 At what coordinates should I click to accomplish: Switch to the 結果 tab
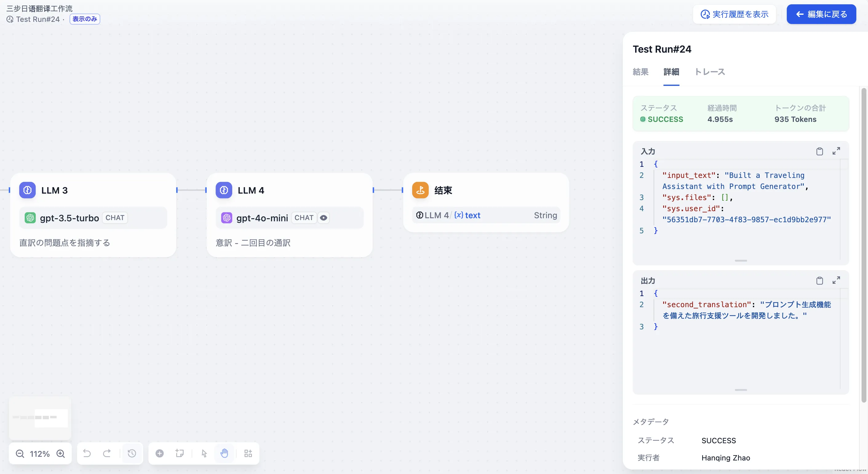tap(640, 72)
